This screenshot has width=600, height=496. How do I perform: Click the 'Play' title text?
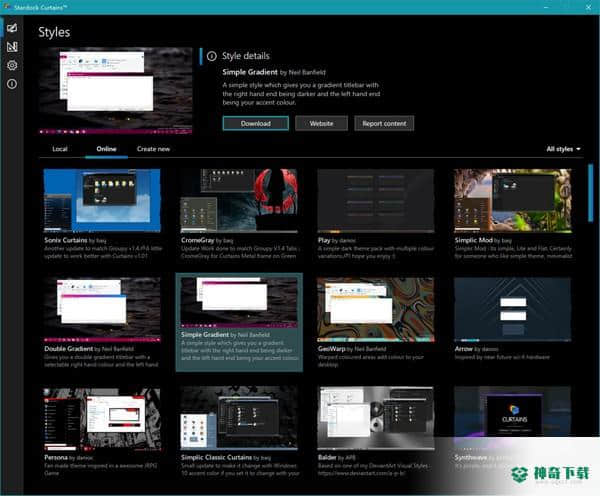(x=324, y=240)
